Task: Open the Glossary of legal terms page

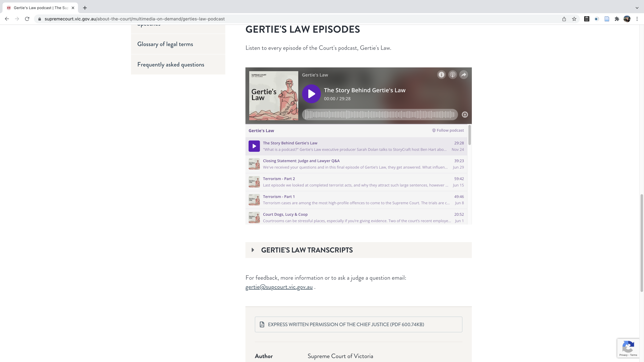Action: (165, 44)
